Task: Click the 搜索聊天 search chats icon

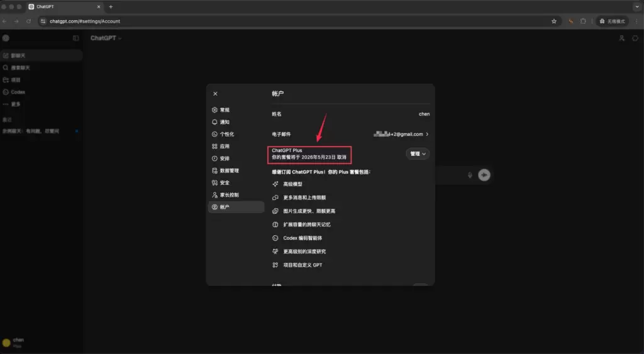Action: click(x=6, y=67)
